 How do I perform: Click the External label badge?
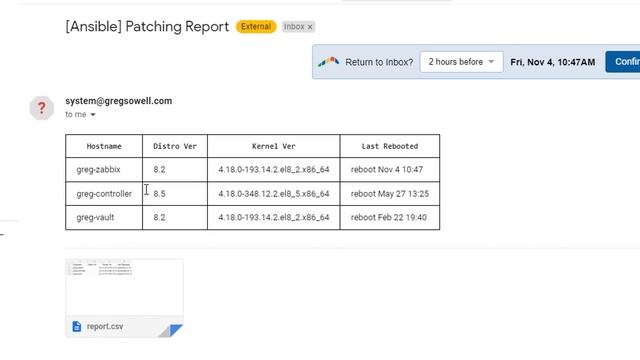pyautogui.click(x=256, y=27)
